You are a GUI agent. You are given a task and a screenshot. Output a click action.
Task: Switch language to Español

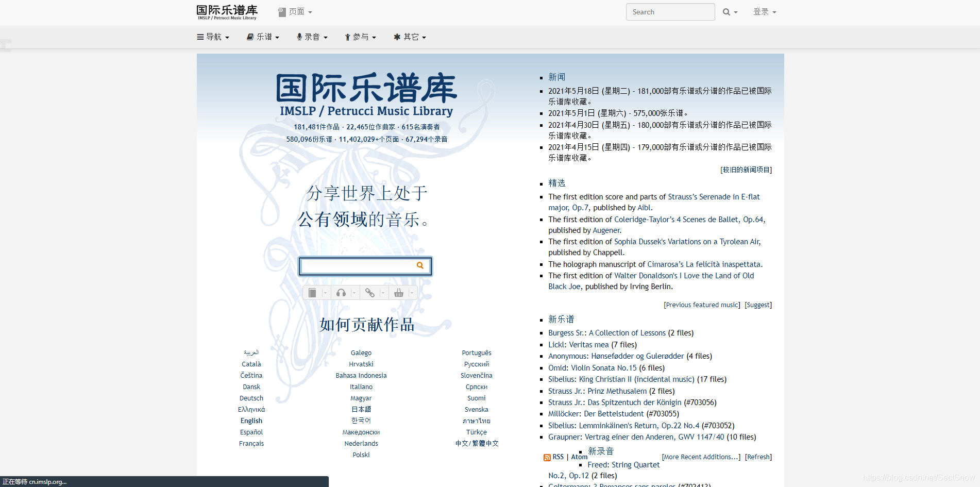251,432
